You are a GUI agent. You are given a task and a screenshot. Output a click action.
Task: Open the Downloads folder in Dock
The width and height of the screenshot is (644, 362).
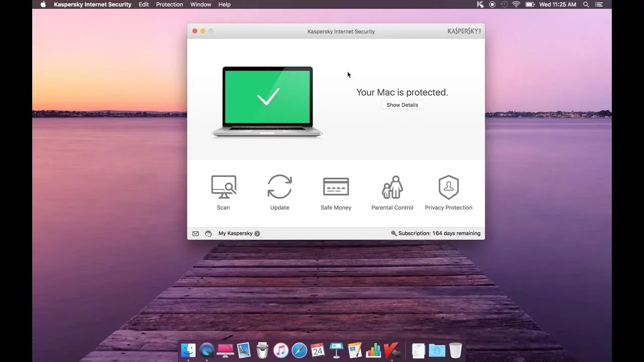pos(437,350)
